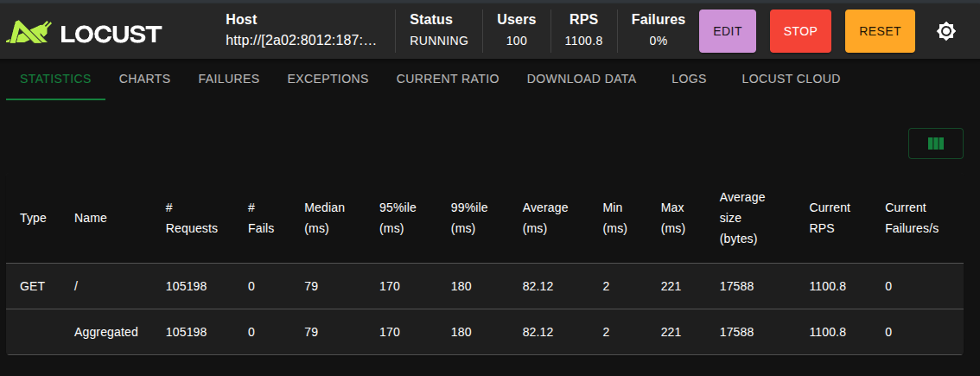Click max 221 in Aggregated row
980x376 pixels.
pyautogui.click(x=671, y=332)
